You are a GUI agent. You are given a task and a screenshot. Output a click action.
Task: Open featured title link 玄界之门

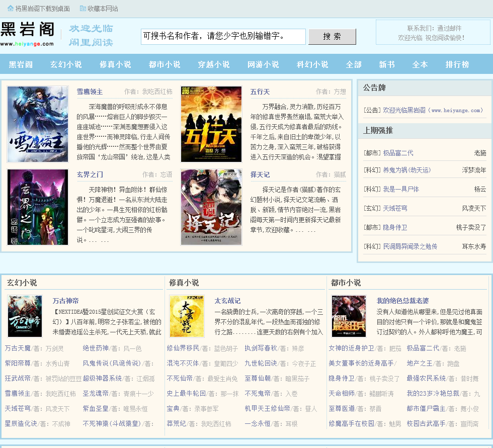90,174
